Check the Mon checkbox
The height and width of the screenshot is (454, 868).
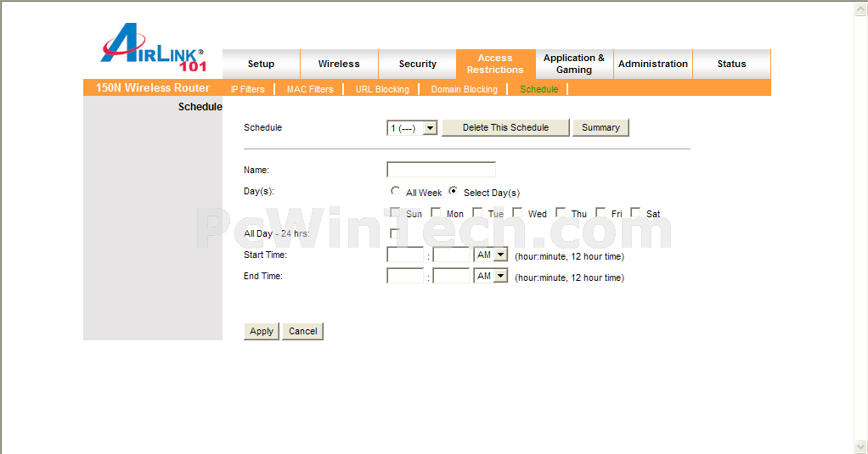(436, 212)
